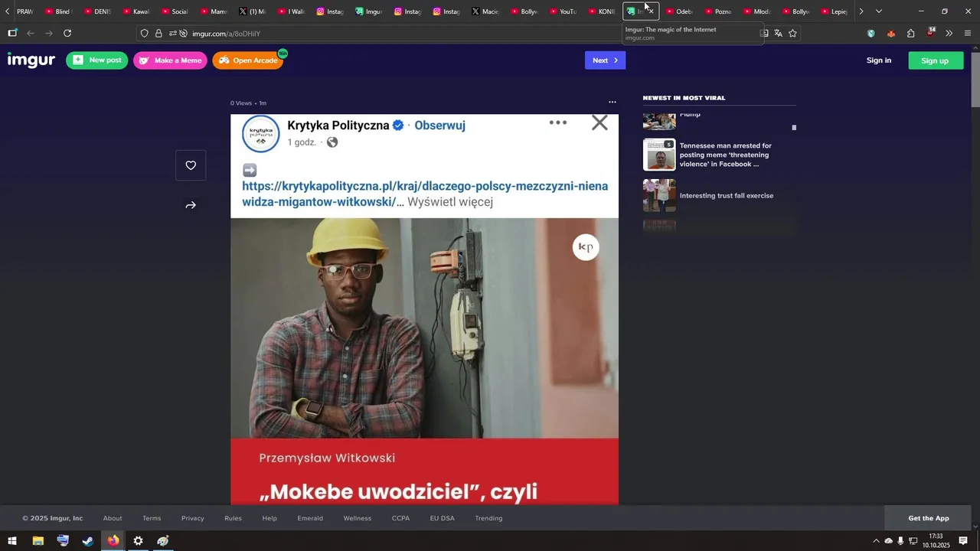Screen dimensions: 980x551
Task: Click the blue Next post button
Action: (605, 60)
